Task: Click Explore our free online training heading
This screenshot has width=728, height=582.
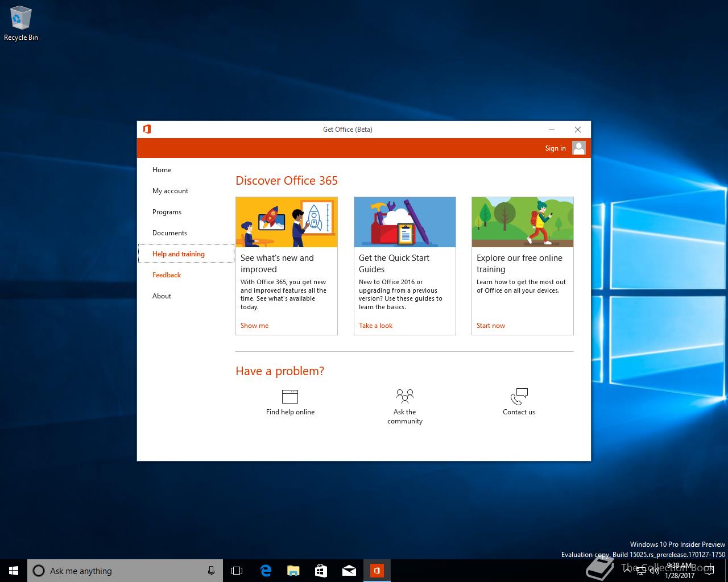Action: tap(519, 264)
